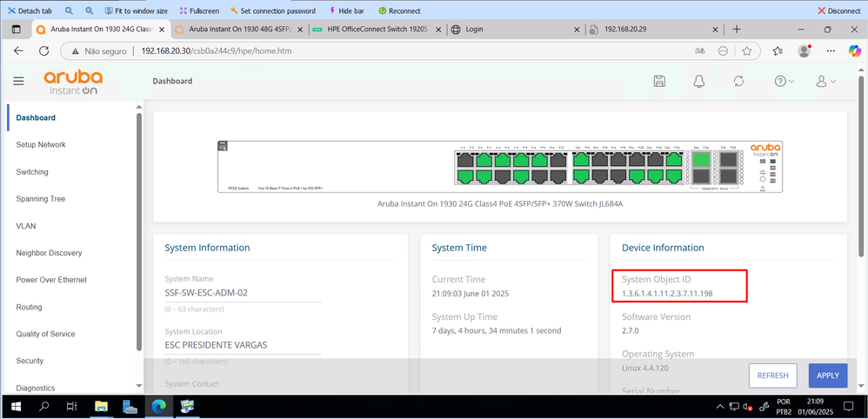Image resolution: width=868 pixels, height=419 pixels.
Task: Open the notifications bell icon
Action: [x=698, y=81]
